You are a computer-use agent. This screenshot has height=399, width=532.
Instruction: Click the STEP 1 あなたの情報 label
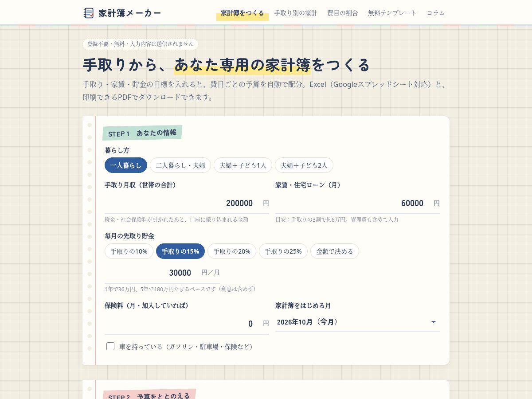point(142,133)
